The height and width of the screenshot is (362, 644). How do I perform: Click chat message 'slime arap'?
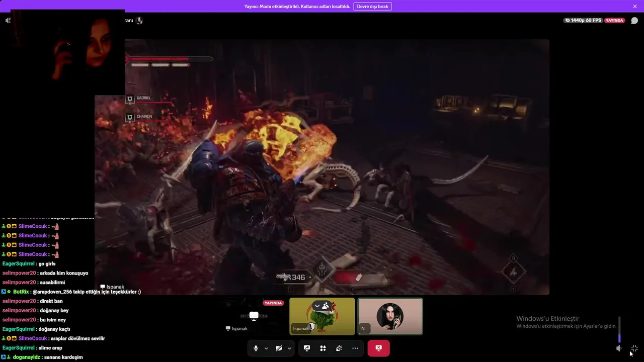[50, 348]
